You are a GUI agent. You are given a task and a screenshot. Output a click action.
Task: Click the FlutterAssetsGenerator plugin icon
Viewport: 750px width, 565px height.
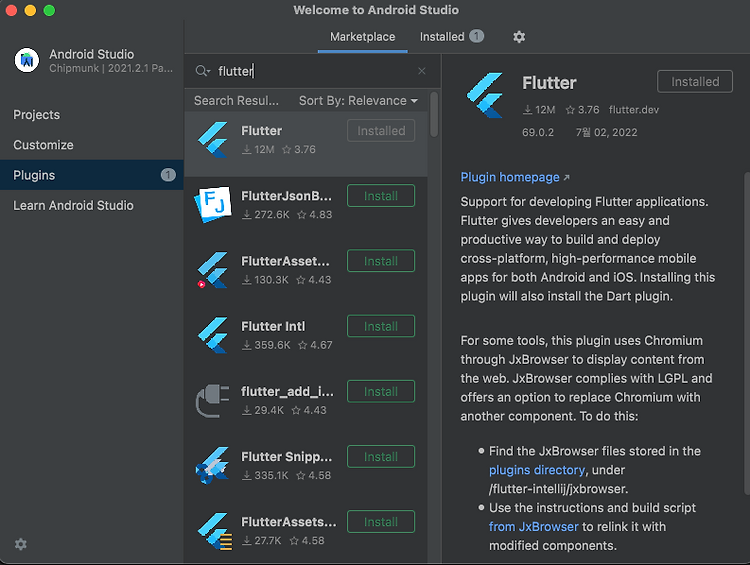pos(214,531)
